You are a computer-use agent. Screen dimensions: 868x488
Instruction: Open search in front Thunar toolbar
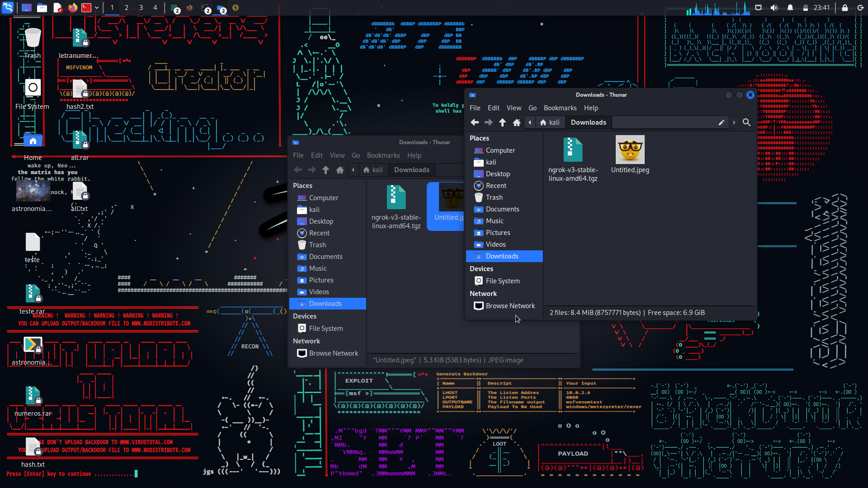[746, 122]
